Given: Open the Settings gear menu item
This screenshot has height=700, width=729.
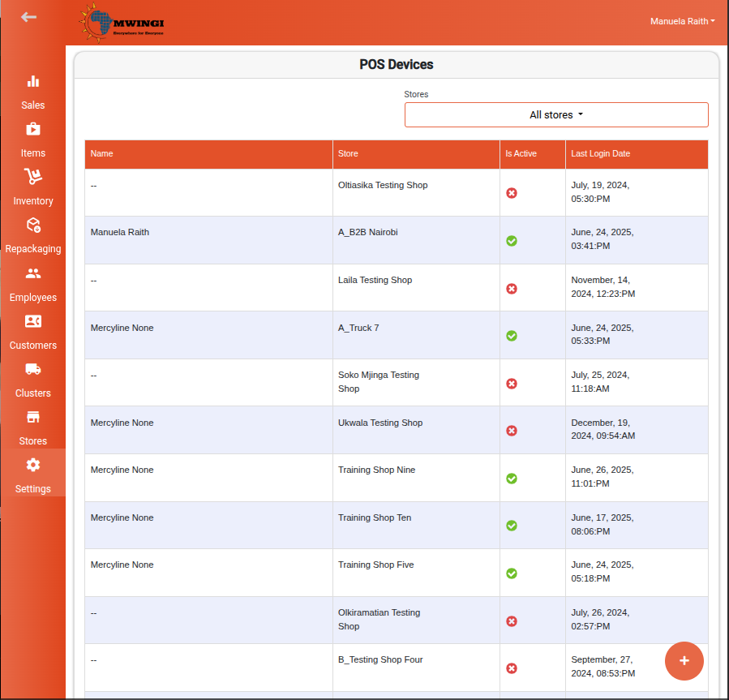Looking at the screenshot, I should (x=33, y=473).
